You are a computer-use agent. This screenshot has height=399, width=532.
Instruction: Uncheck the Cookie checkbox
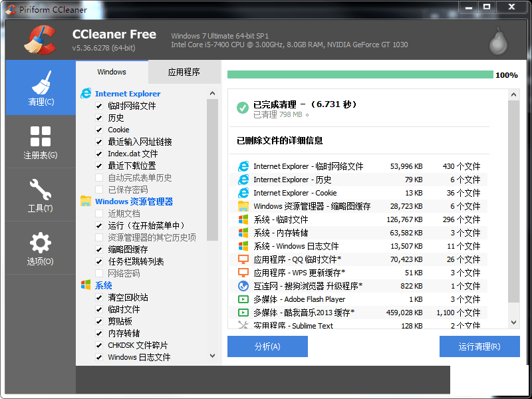(99, 130)
